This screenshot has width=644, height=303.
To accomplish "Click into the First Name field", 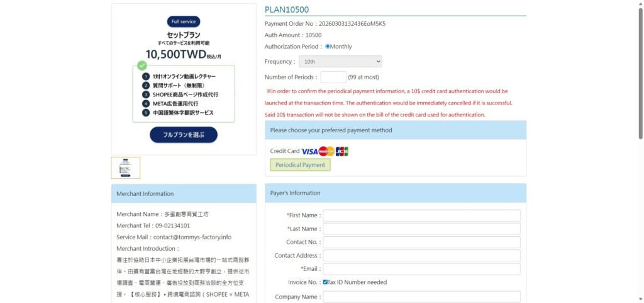I will point(421,215).
